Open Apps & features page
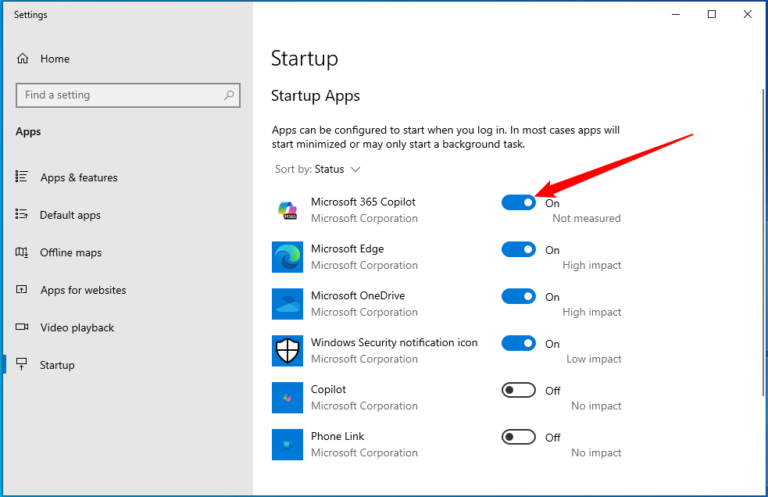The image size is (768, 497). pyautogui.click(x=79, y=178)
